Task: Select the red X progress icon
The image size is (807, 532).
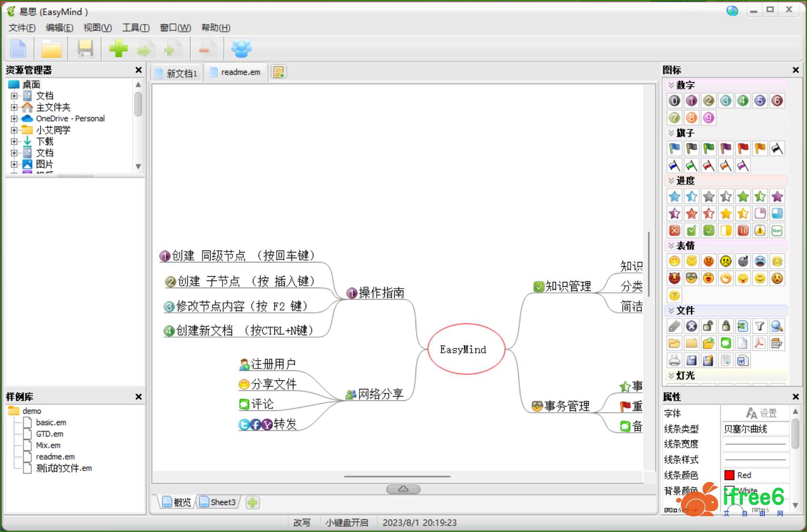Action: [674, 231]
